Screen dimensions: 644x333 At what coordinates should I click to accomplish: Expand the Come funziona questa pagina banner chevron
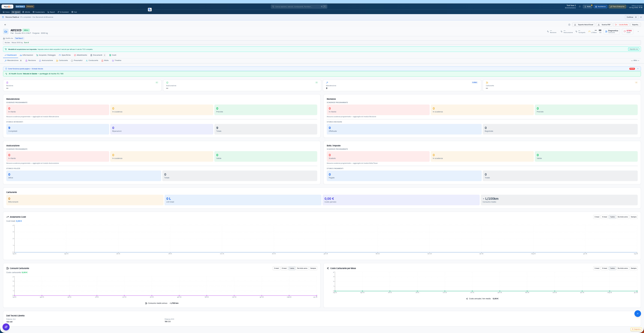tap(638, 69)
